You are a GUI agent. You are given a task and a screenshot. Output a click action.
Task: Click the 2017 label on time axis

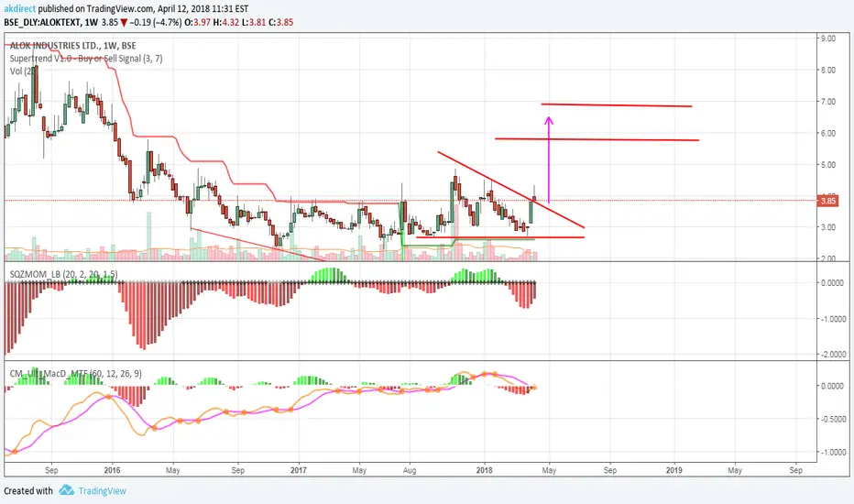(299, 470)
